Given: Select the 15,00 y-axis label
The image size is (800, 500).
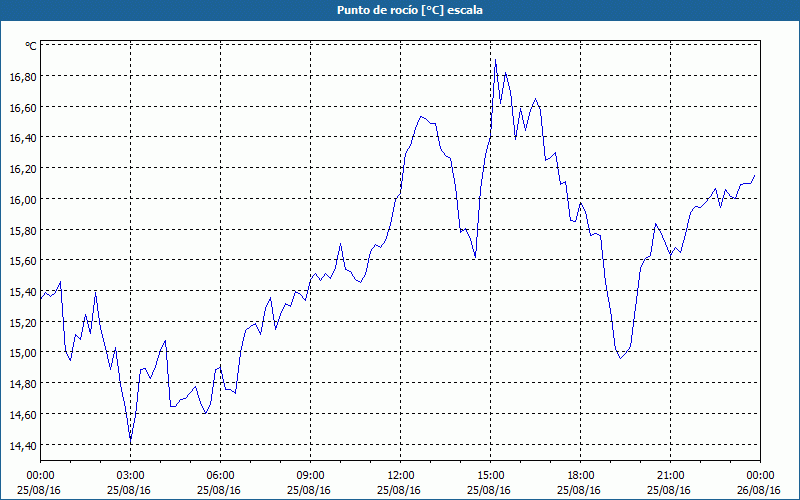Looking at the screenshot, I should pos(23,353).
